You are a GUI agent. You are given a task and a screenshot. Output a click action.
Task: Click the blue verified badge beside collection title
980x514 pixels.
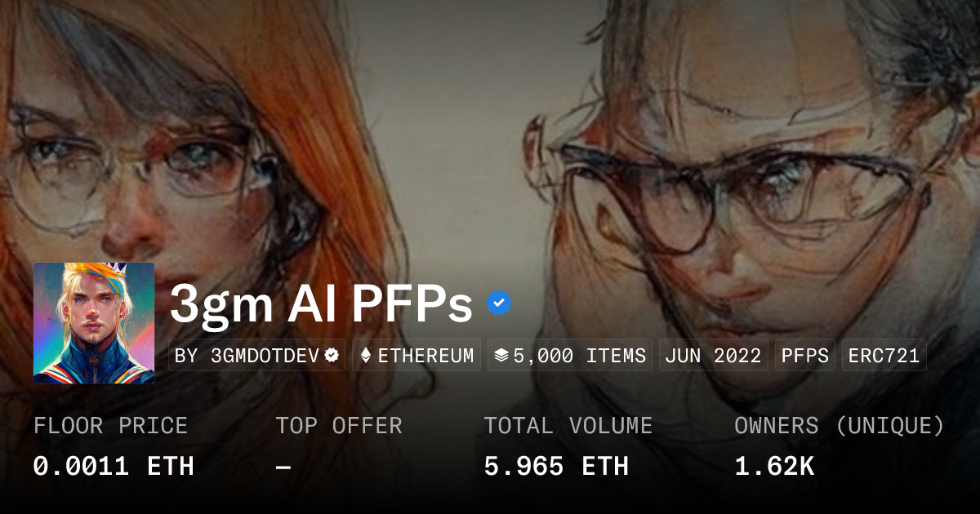click(x=499, y=304)
